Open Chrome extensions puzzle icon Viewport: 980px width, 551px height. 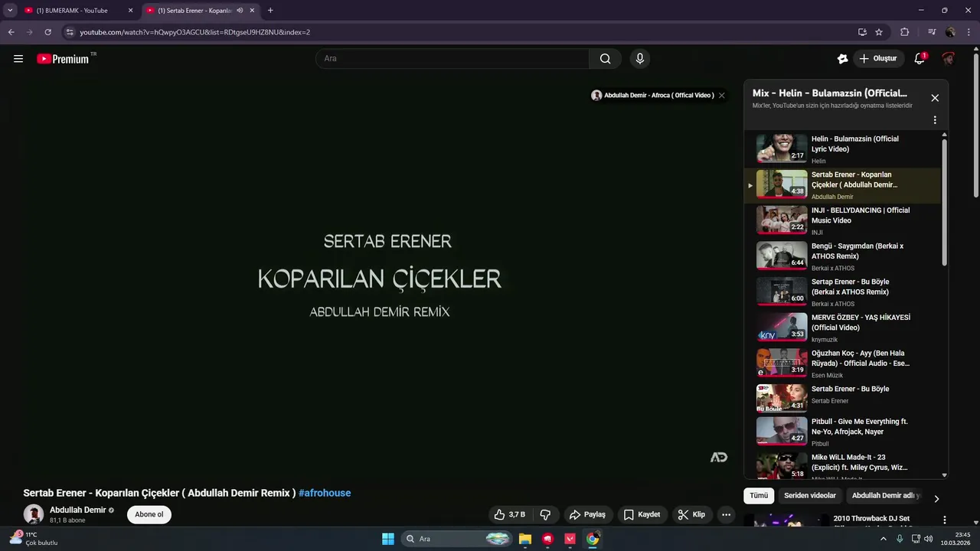[904, 32]
